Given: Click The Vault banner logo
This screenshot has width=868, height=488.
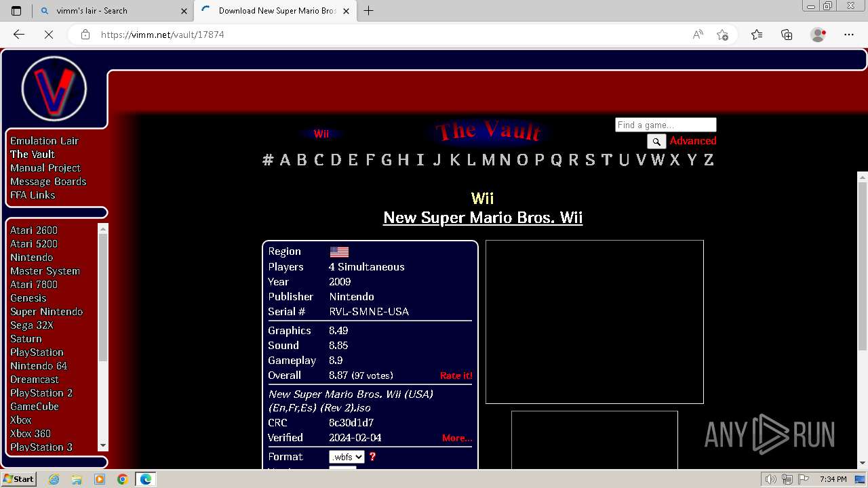Looking at the screenshot, I should pyautogui.click(x=488, y=131).
